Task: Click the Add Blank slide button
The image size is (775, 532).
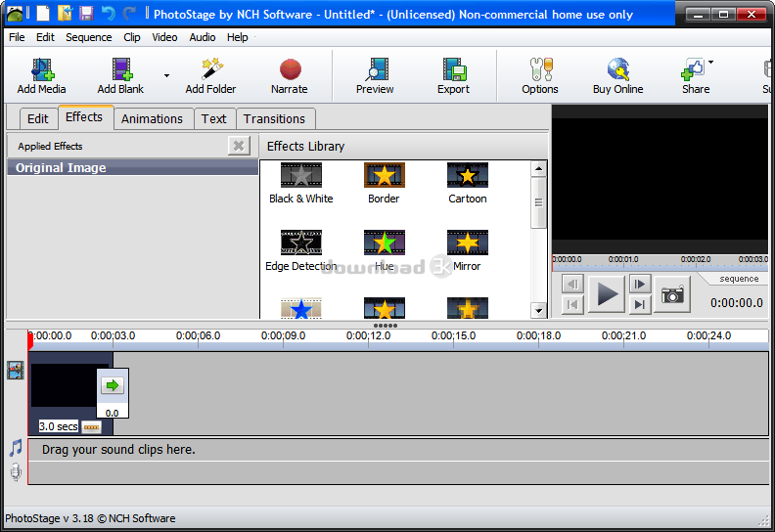Action: tap(120, 75)
